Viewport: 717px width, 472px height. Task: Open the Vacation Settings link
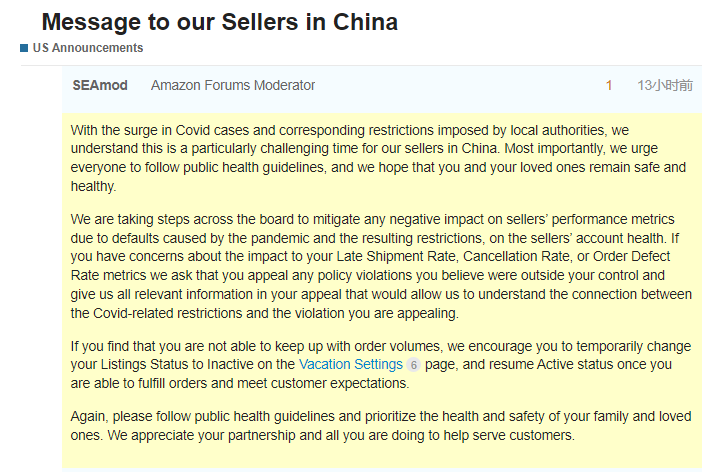pos(350,365)
